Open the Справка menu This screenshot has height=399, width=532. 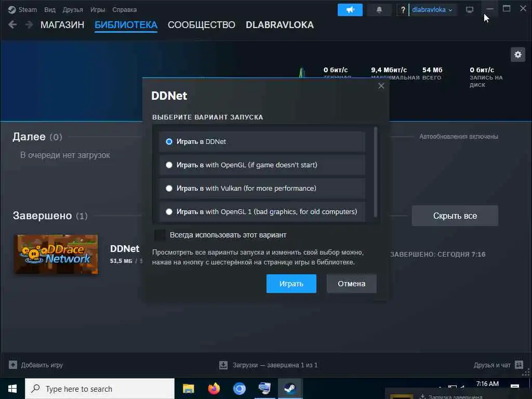pos(124,9)
